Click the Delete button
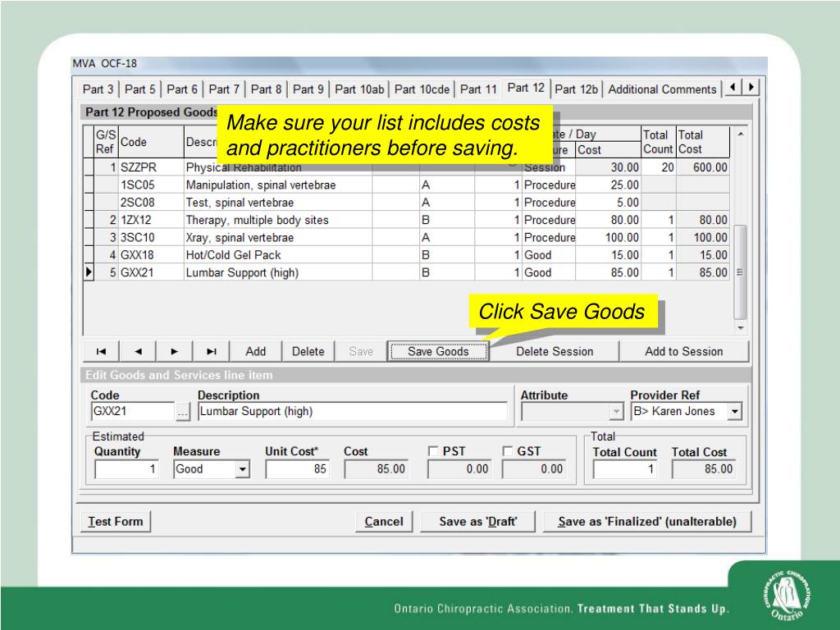This screenshot has height=630, width=840. click(308, 351)
